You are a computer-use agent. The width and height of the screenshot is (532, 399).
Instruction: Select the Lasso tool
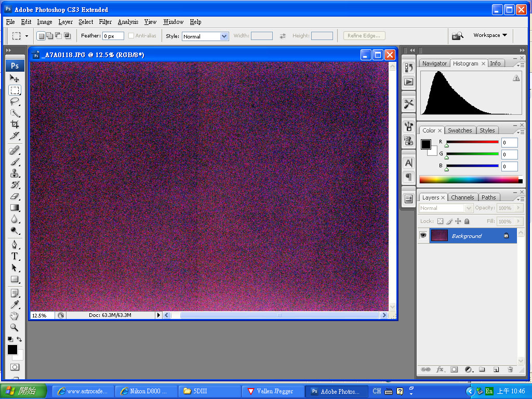[x=15, y=101]
